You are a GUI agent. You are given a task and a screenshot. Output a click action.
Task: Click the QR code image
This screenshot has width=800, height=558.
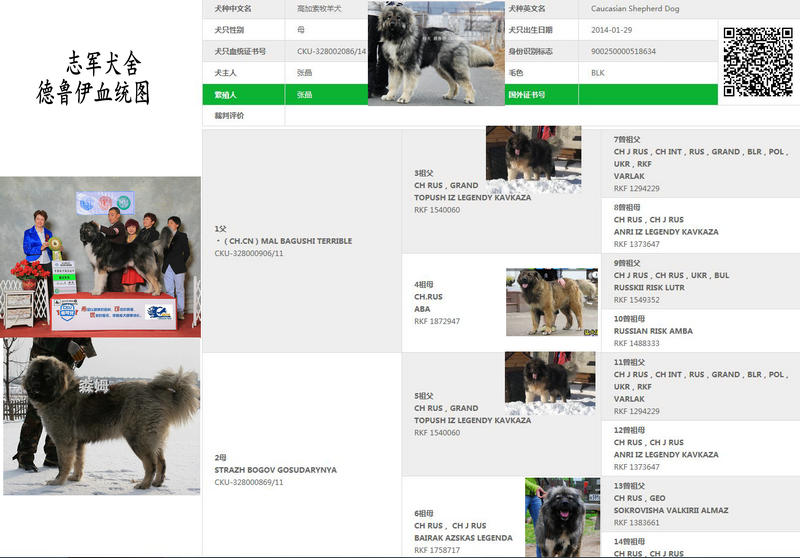coord(758,62)
